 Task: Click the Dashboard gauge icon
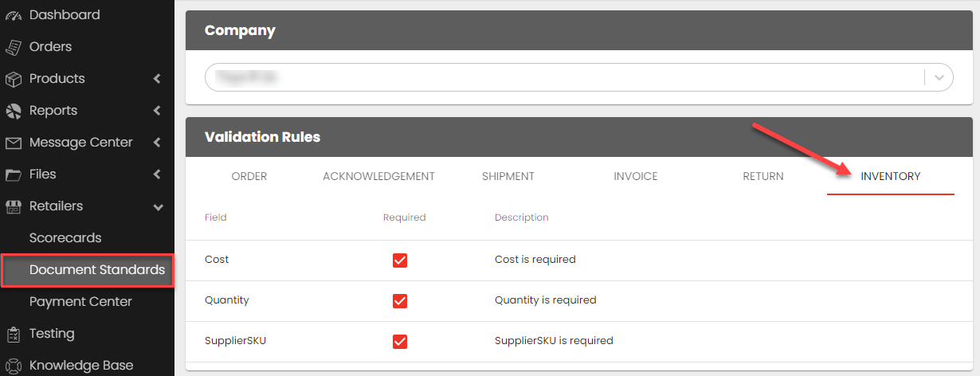(14, 15)
